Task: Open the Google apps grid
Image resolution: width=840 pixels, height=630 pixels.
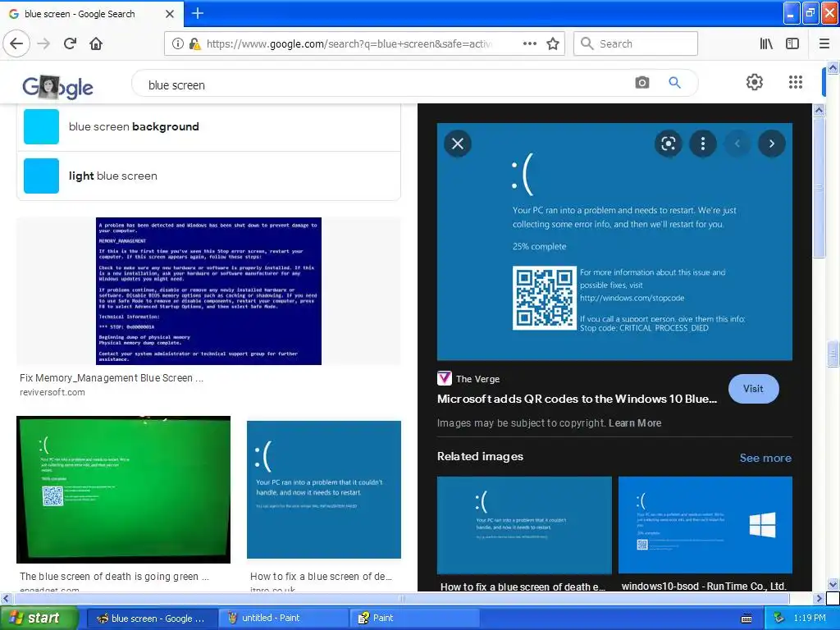Action: tap(796, 82)
